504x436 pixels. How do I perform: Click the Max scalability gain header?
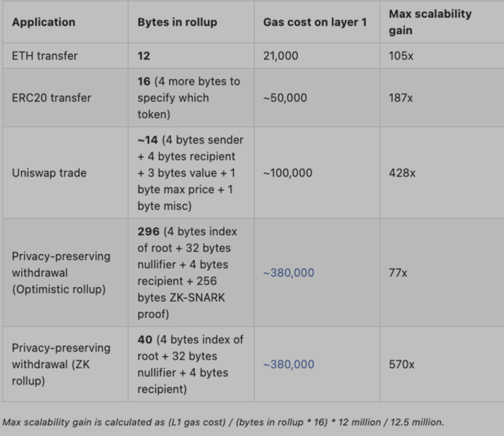pos(430,22)
